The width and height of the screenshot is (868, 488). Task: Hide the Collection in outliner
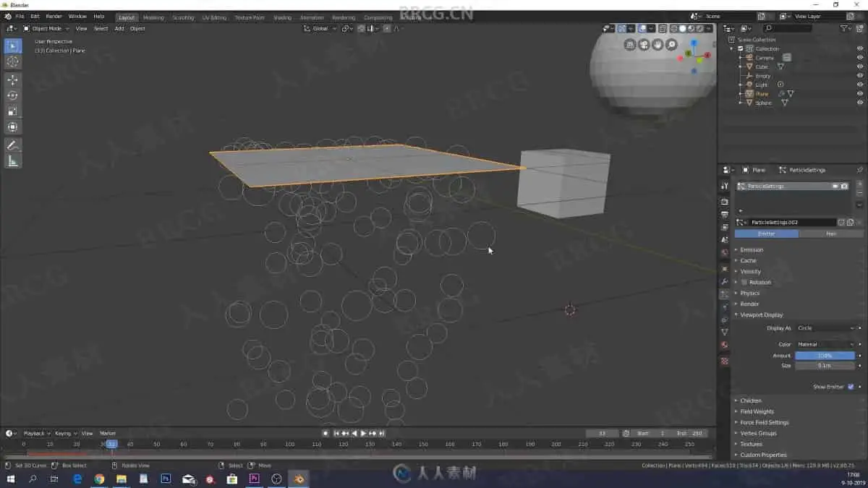(860, 48)
